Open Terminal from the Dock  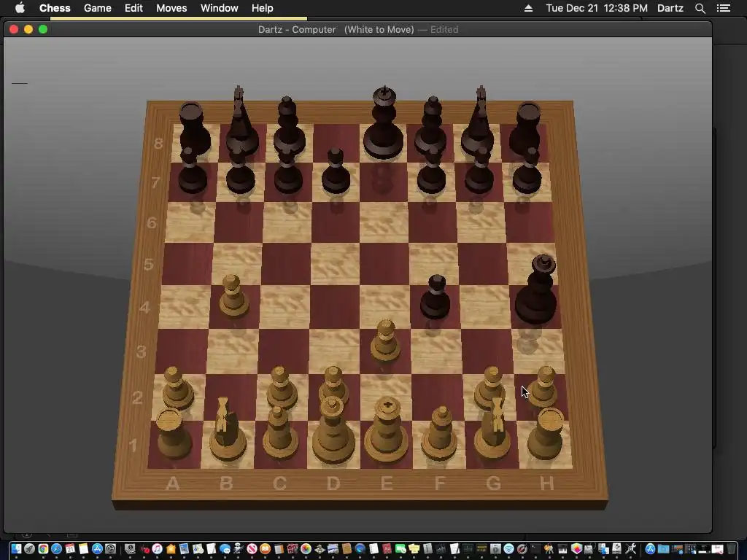coord(535,548)
